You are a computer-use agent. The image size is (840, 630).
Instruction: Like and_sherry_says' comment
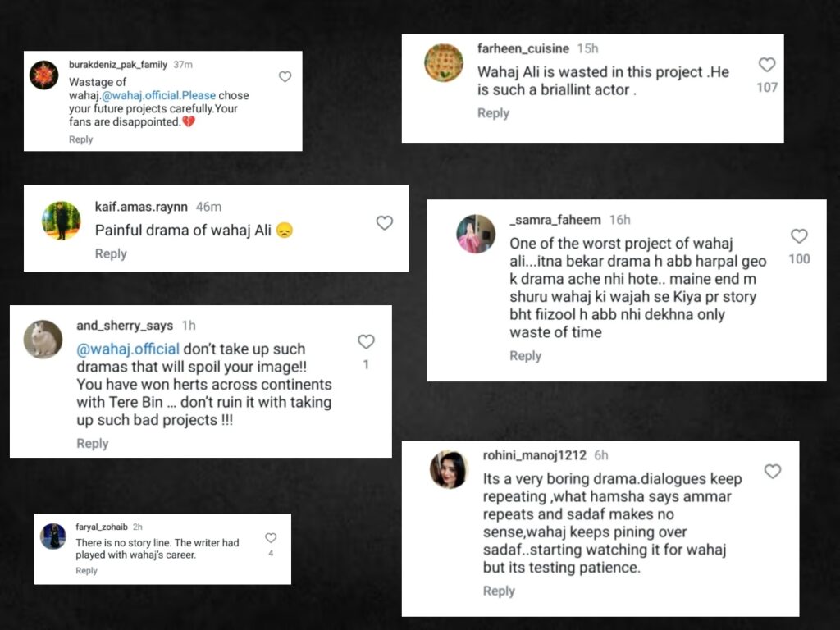pos(366,342)
